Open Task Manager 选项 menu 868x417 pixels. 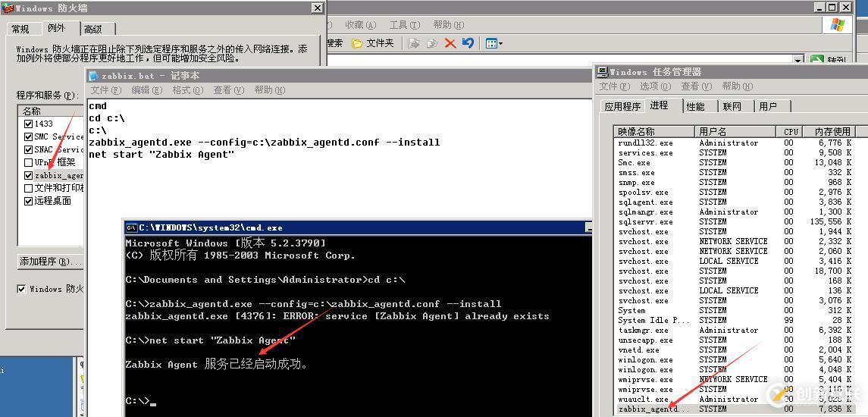656,86
